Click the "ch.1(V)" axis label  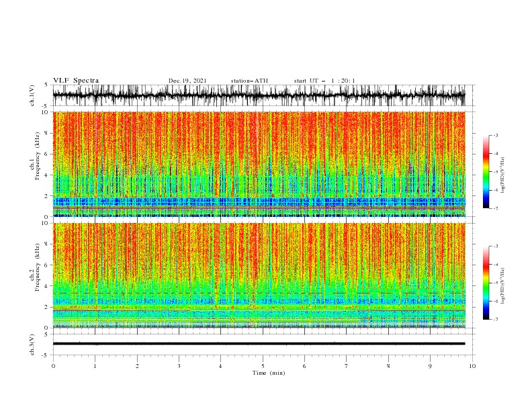[x=32, y=95]
